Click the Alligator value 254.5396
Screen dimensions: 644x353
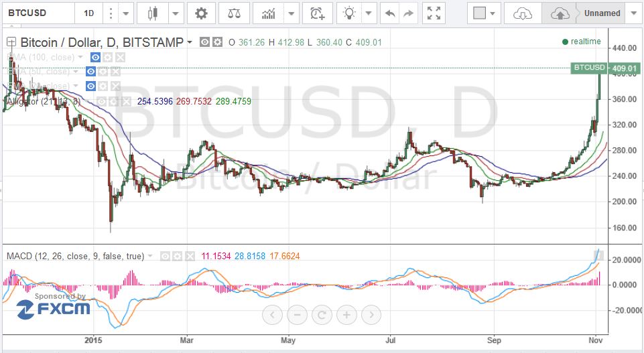[x=155, y=101]
